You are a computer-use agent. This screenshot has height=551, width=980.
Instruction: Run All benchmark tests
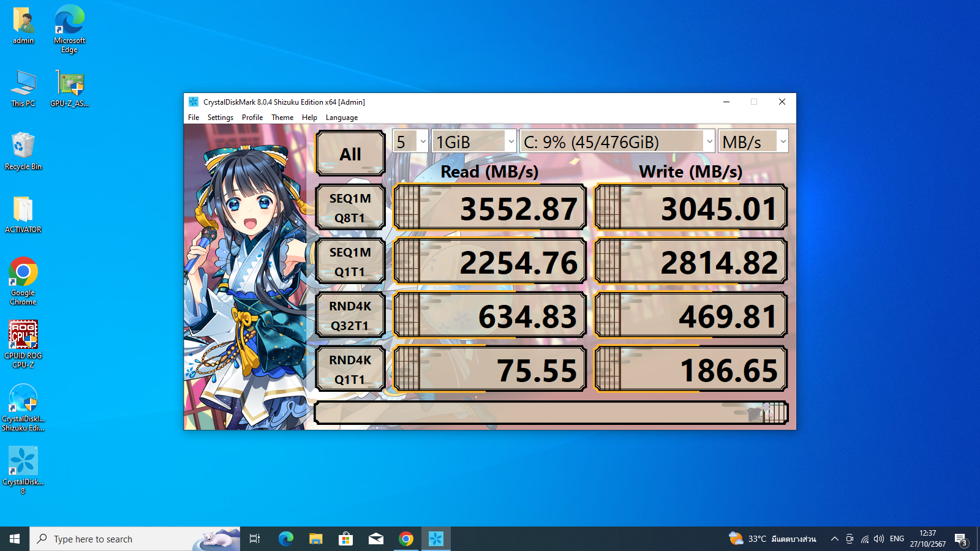point(350,154)
